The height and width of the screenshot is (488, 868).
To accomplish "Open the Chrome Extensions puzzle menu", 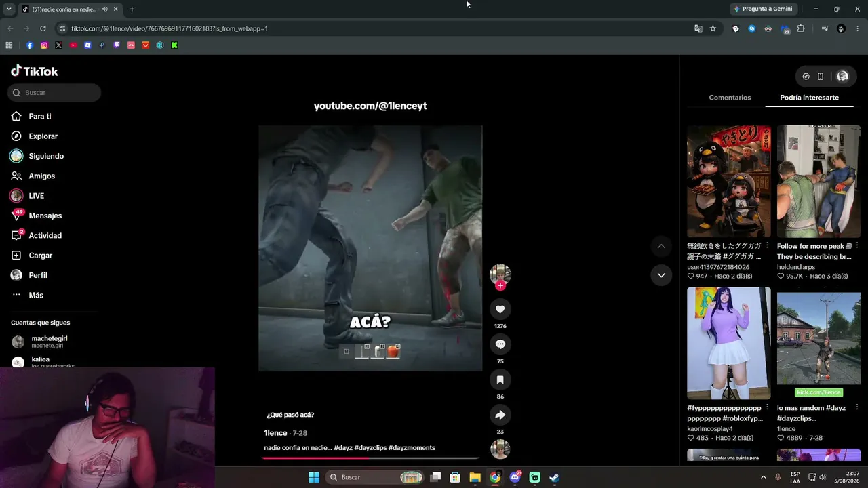I will [x=801, y=28].
